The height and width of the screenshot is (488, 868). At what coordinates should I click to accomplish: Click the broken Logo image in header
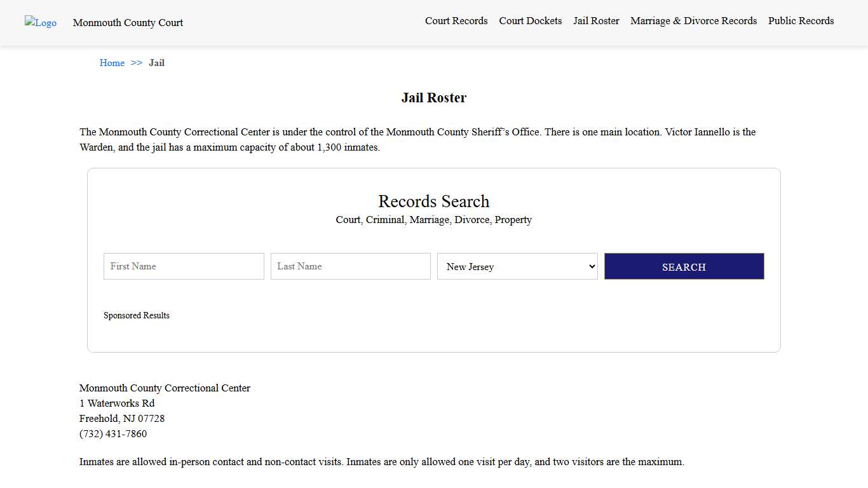point(41,23)
